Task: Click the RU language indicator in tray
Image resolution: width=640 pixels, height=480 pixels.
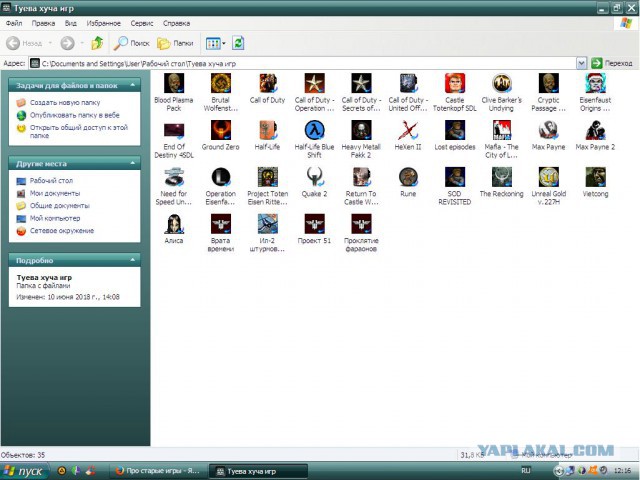Action: tap(526, 471)
